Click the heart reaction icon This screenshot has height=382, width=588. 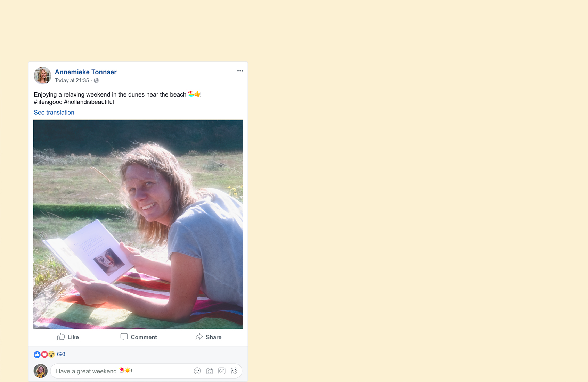point(44,355)
